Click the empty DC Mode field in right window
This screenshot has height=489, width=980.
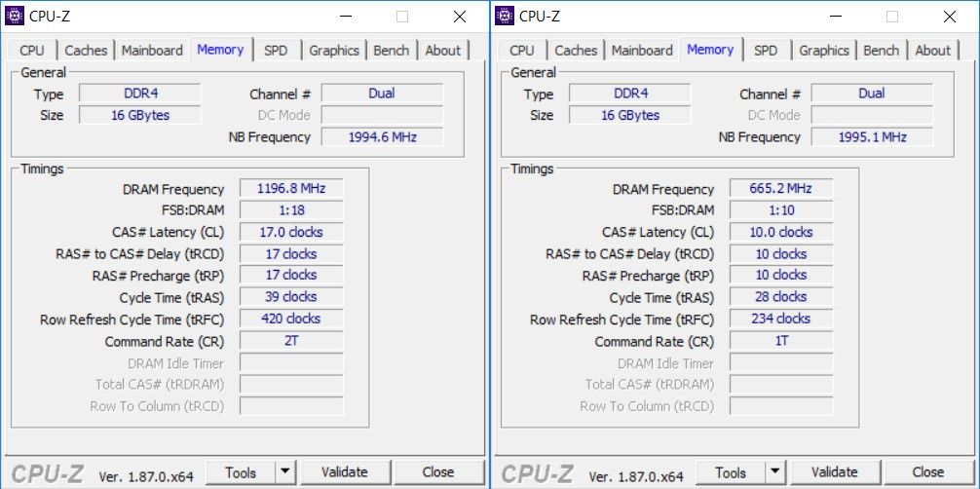click(x=872, y=115)
